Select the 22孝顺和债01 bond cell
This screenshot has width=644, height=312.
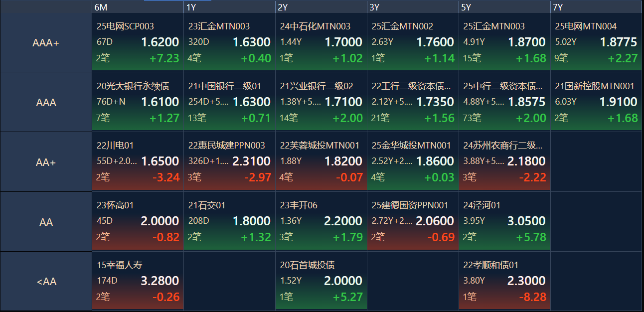point(504,281)
